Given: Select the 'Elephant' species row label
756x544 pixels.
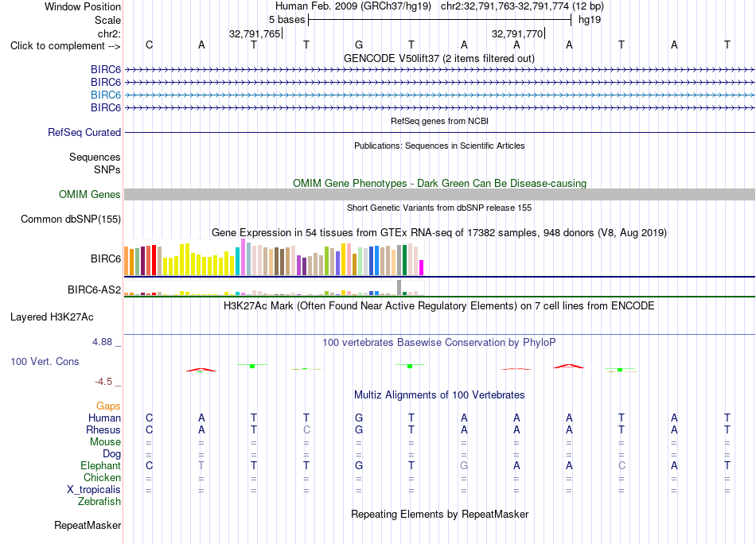Looking at the screenshot, I should point(101,465).
